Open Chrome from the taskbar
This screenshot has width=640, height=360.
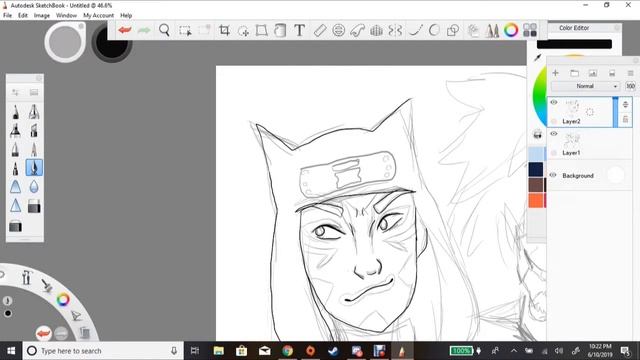(x=287, y=351)
